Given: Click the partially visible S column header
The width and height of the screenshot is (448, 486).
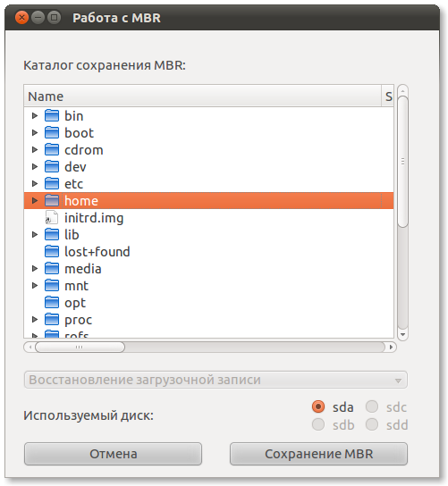Looking at the screenshot, I should (387, 96).
